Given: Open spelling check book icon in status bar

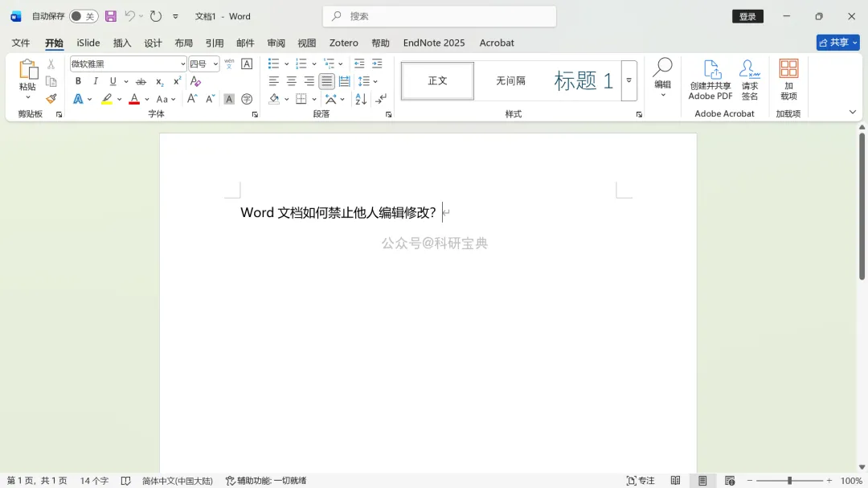Looking at the screenshot, I should 125,481.
